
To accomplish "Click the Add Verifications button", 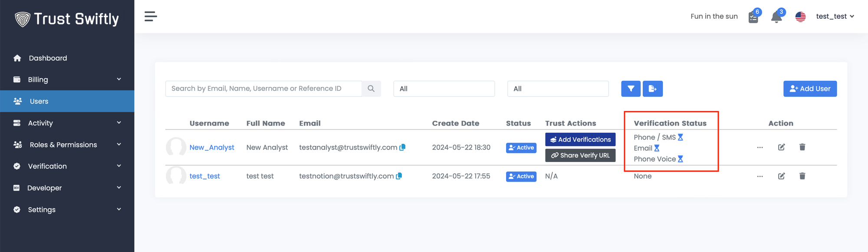I will point(580,139).
